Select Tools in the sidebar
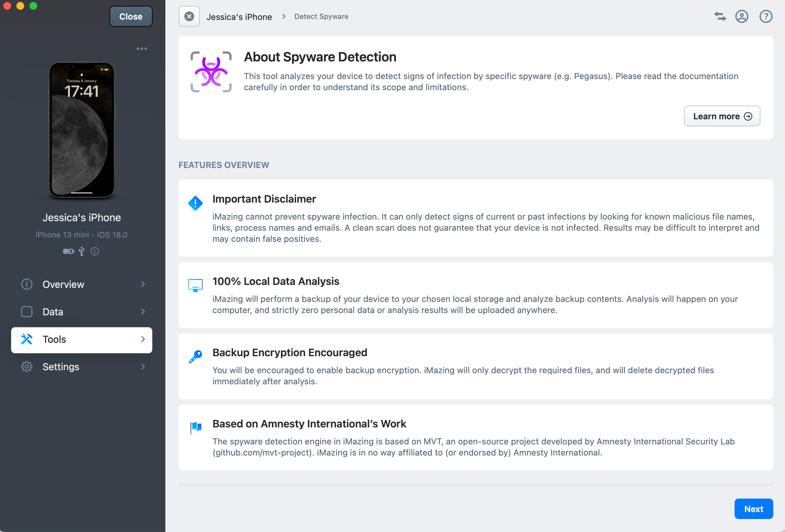This screenshot has height=532, width=785. [82, 340]
